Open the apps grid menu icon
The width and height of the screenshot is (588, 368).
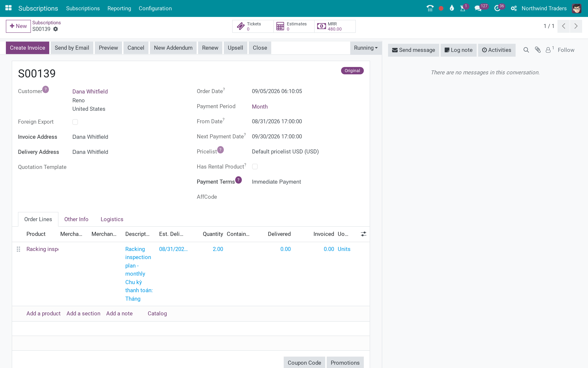pyautogui.click(x=8, y=8)
